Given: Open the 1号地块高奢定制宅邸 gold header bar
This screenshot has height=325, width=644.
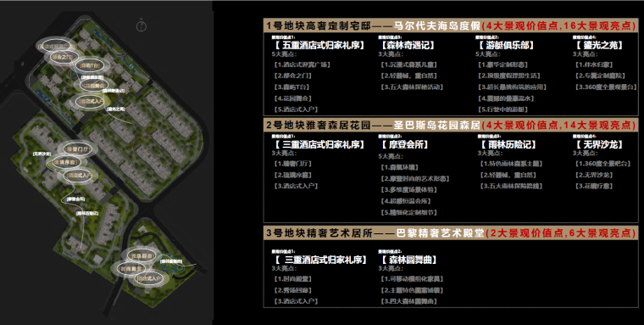Looking at the screenshot, I should [451, 26].
